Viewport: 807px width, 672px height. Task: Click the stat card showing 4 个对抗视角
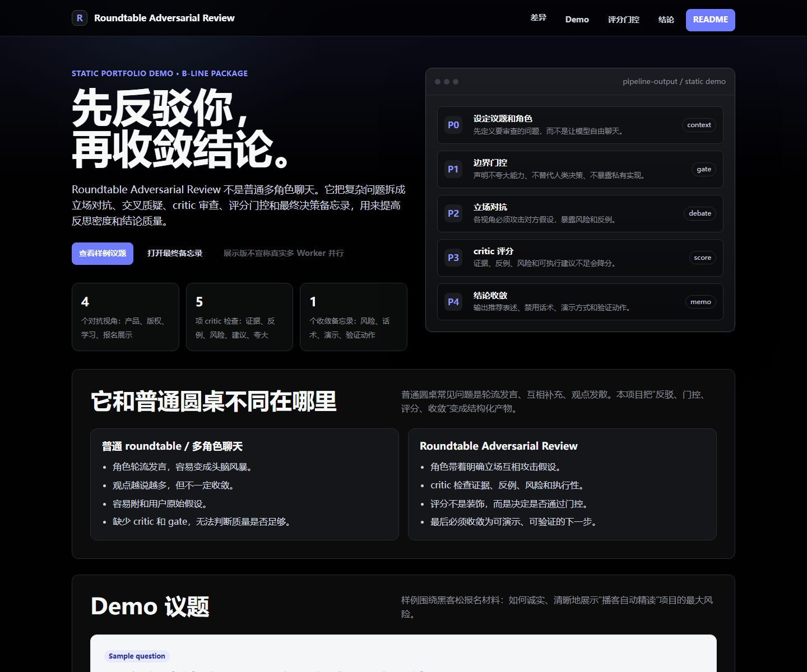(126, 317)
